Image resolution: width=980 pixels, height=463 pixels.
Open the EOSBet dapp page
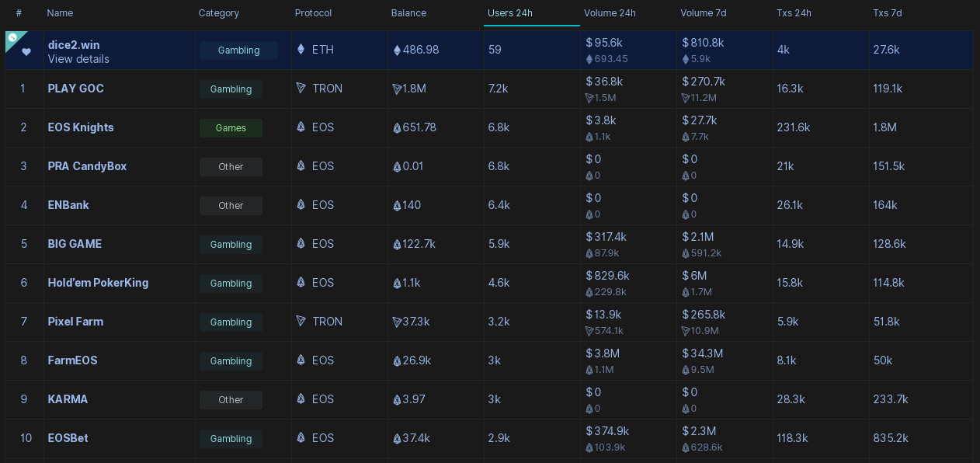click(68, 438)
